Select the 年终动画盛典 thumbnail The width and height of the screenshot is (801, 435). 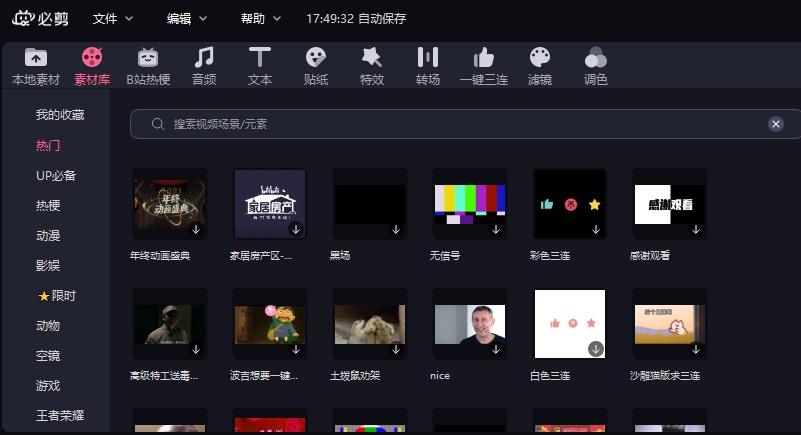(170, 204)
